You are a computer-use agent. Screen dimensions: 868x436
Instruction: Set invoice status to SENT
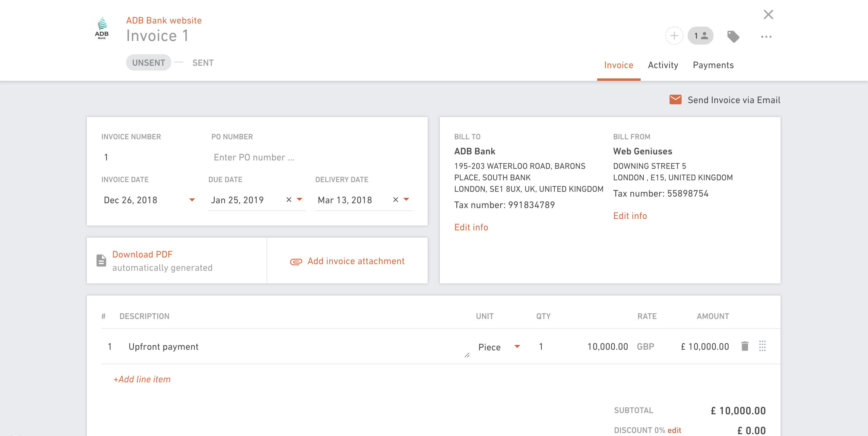point(203,63)
